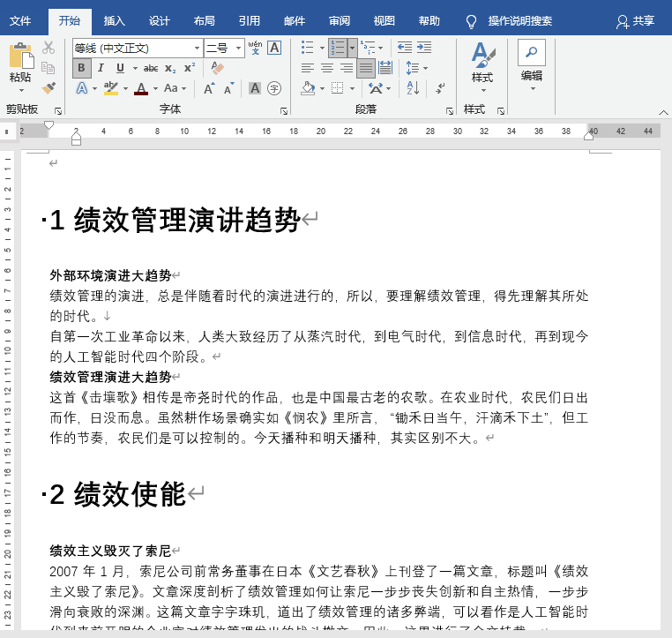Toggle strikethrough formatting
This screenshot has height=638, width=672.
[x=151, y=68]
